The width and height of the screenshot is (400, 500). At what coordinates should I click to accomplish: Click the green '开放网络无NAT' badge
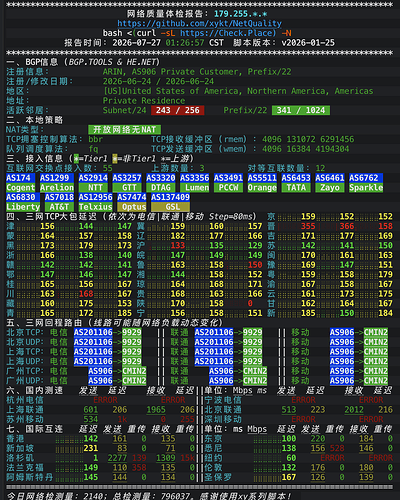click(125, 130)
